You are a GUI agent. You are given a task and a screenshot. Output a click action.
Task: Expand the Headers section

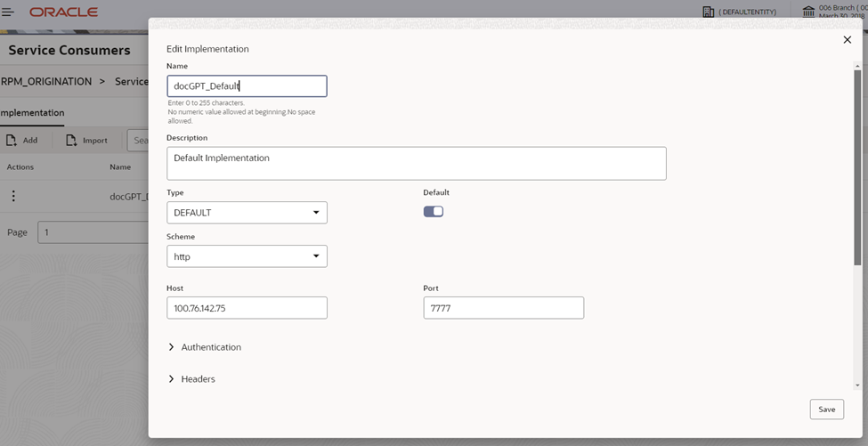click(191, 379)
